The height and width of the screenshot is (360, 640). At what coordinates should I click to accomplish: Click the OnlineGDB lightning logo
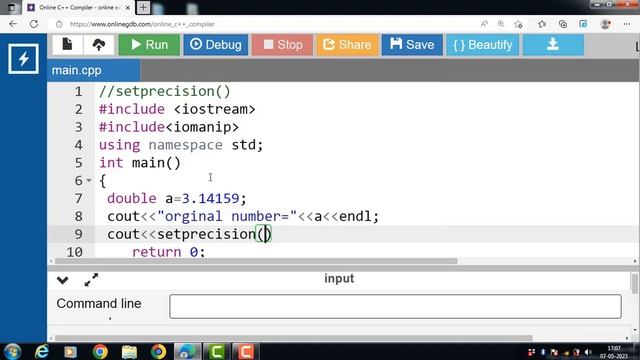click(x=23, y=59)
